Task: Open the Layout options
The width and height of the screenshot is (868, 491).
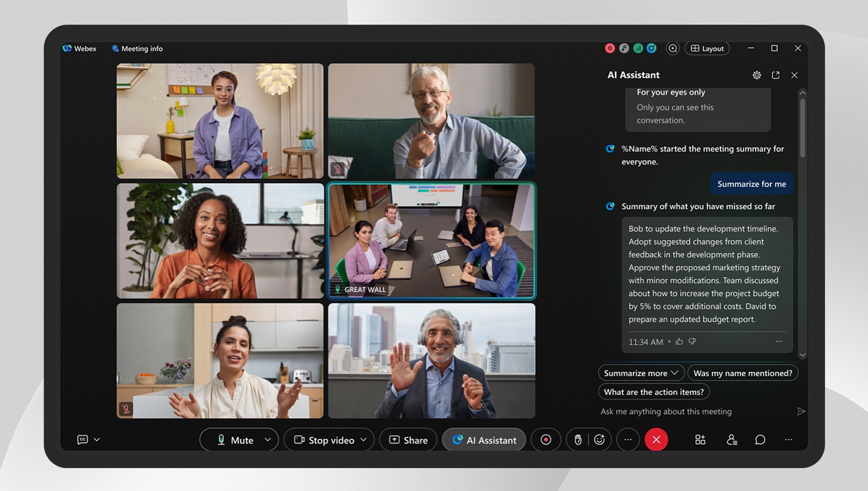Action: (x=707, y=48)
